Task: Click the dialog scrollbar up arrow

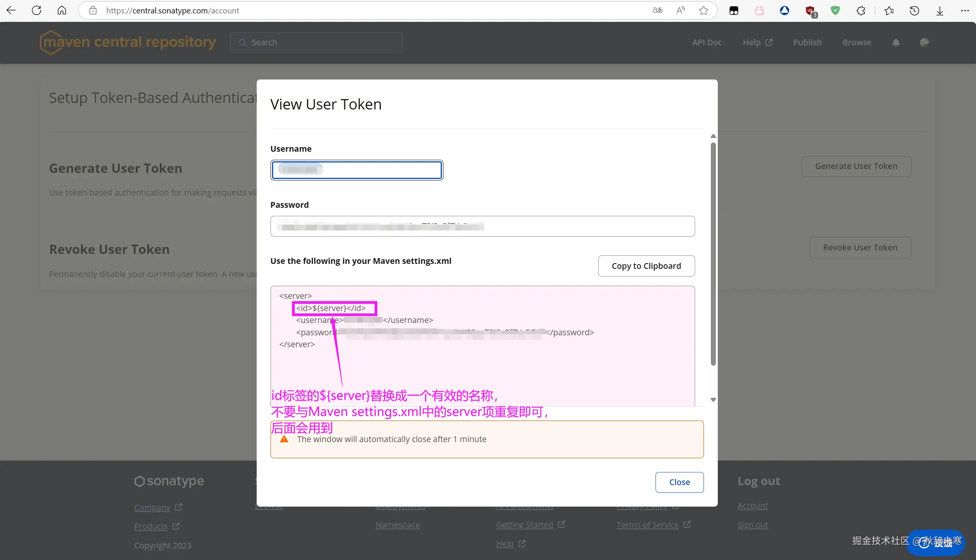Action: (x=713, y=136)
